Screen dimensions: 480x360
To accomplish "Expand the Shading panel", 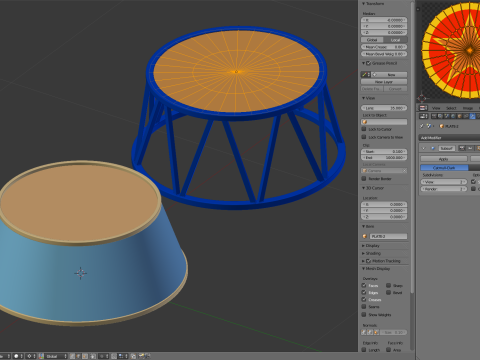I will click(x=364, y=253).
